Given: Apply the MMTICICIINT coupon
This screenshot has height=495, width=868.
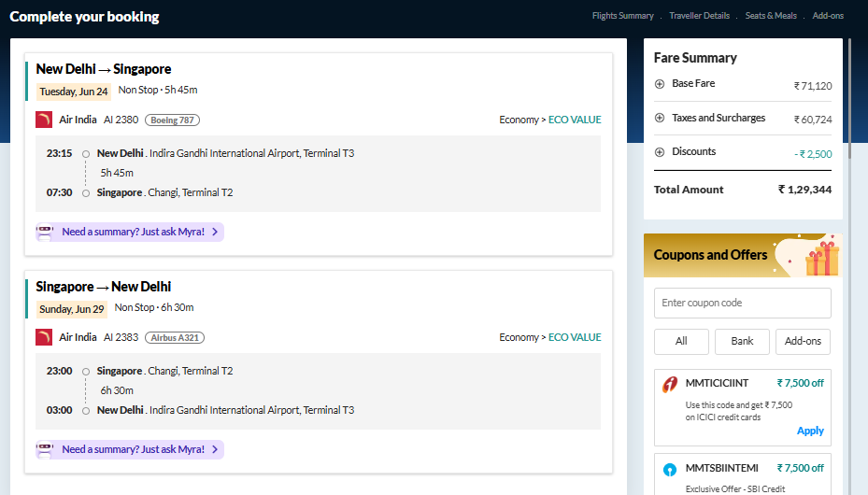Looking at the screenshot, I should point(810,431).
